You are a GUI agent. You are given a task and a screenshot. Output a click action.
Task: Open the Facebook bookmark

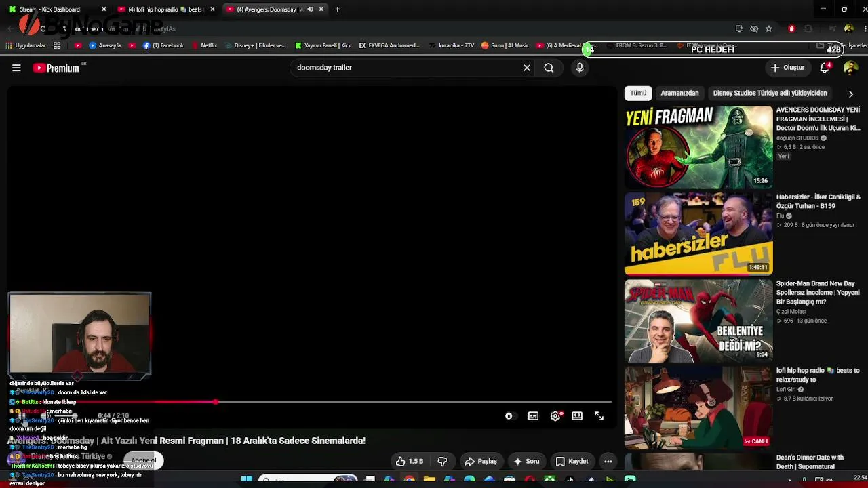coord(163,46)
